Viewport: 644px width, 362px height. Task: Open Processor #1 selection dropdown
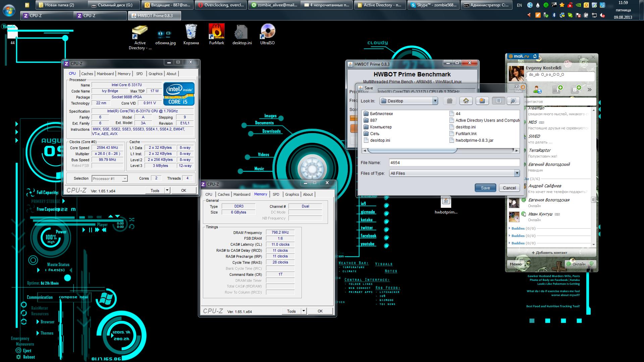point(110,179)
